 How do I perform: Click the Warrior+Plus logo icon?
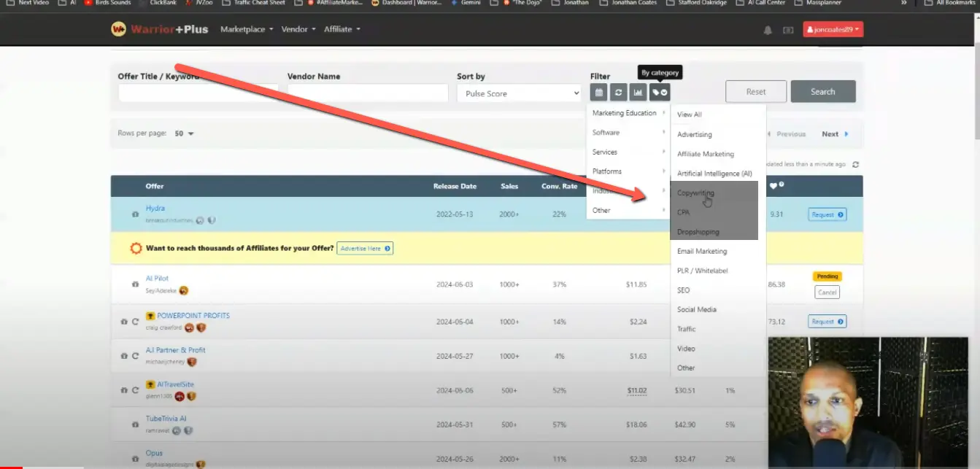click(x=120, y=29)
